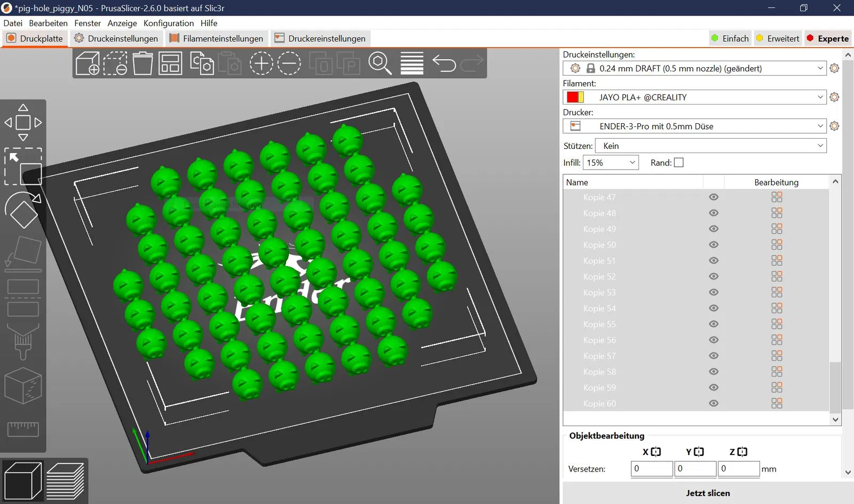Select Einfach mode
The width and height of the screenshot is (854, 504).
(x=730, y=38)
